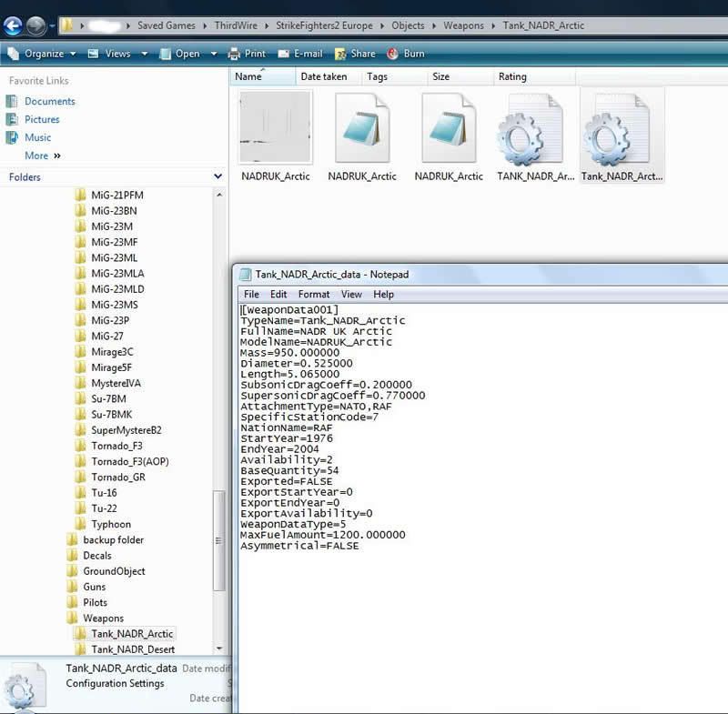This screenshot has height=714, width=728.
Task: Select the TANK_NADR_Ar... gear config file
Action: [x=535, y=136]
